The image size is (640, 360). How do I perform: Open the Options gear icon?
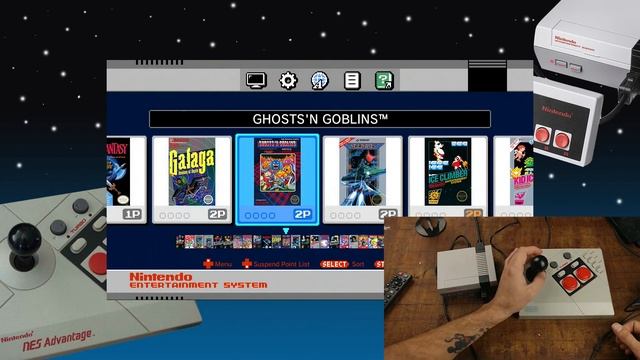[x=288, y=80]
